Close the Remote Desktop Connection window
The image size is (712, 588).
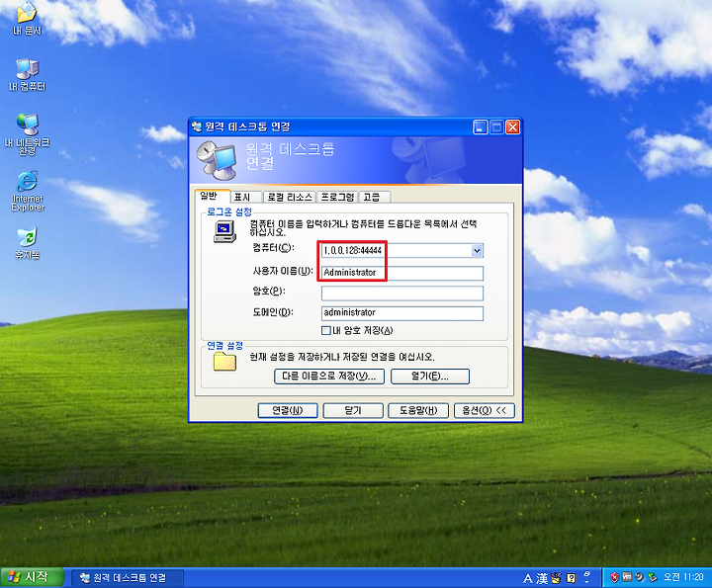[512, 127]
